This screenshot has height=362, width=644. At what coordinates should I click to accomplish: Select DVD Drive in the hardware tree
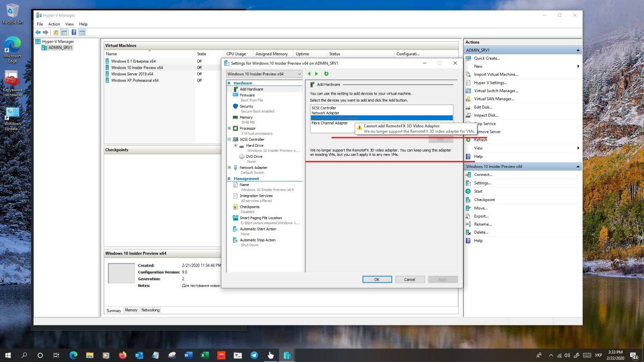(x=254, y=156)
